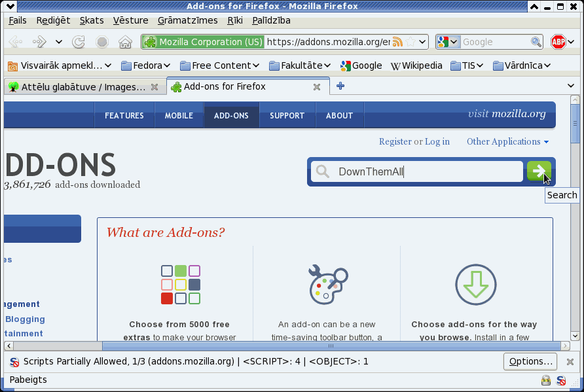This screenshot has width=584, height=392.
Task: Click the Stop loading button
Action: 102,42
